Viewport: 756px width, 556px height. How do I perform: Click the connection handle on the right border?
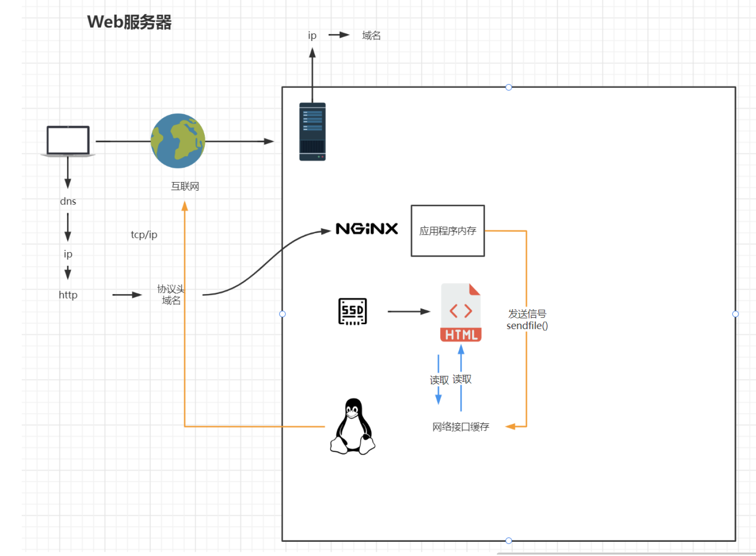tap(736, 313)
